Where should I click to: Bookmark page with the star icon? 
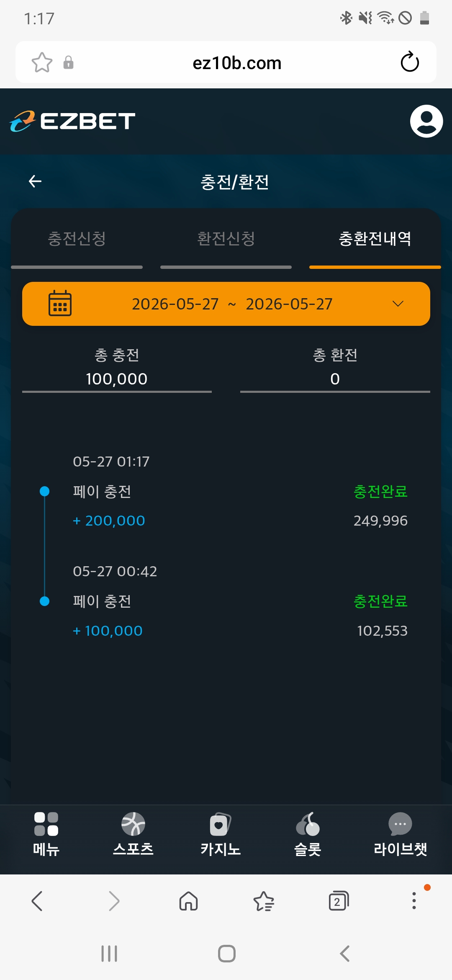(x=42, y=62)
